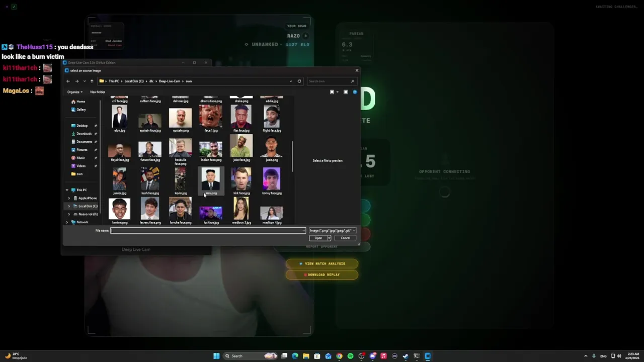Open Spotify from the taskbar
Viewport: 644px width, 362px height.
350,356
